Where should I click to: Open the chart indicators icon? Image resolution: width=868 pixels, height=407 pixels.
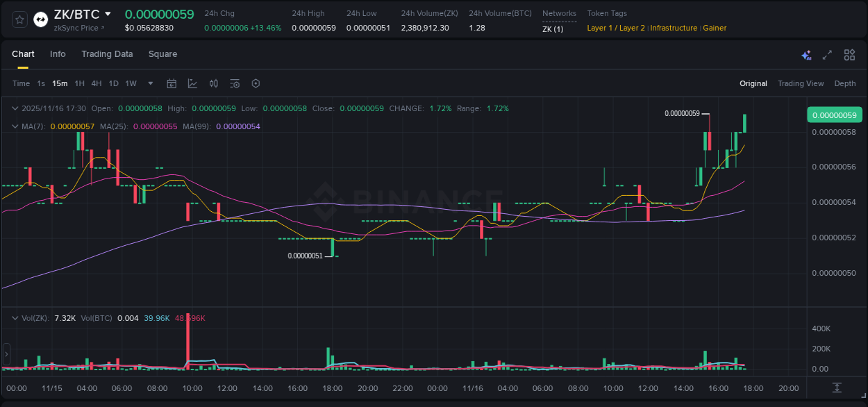coord(192,83)
